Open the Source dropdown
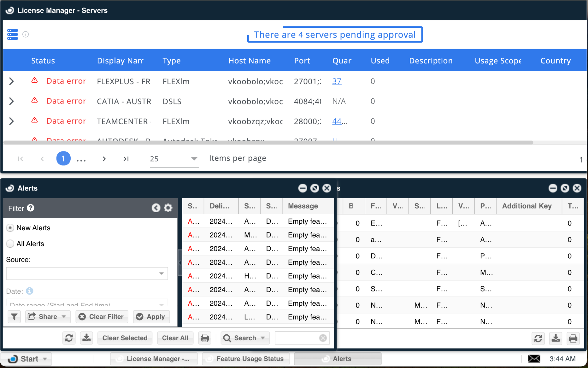The height and width of the screenshot is (368, 588). coord(87,273)
